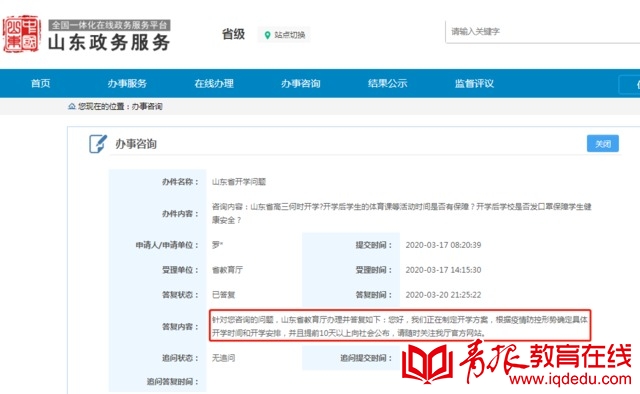The height and width of the screenshot is (394, 640).
Task: Click the green location pin icon
Action: click(267, 35)
